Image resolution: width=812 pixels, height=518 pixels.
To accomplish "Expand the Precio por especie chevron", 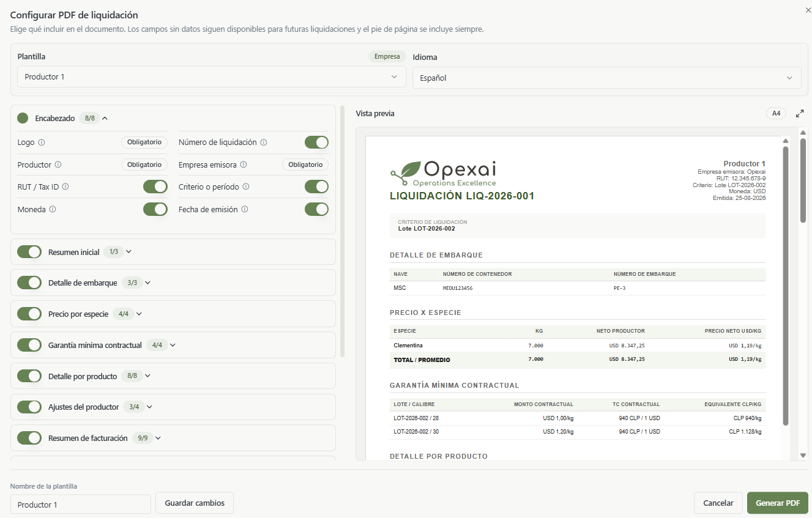I will pyautogui.click(x=139, y=314).
